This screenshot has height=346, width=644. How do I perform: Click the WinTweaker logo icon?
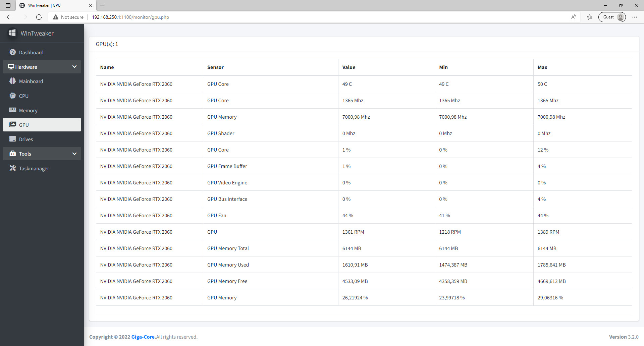pos(12,33)
